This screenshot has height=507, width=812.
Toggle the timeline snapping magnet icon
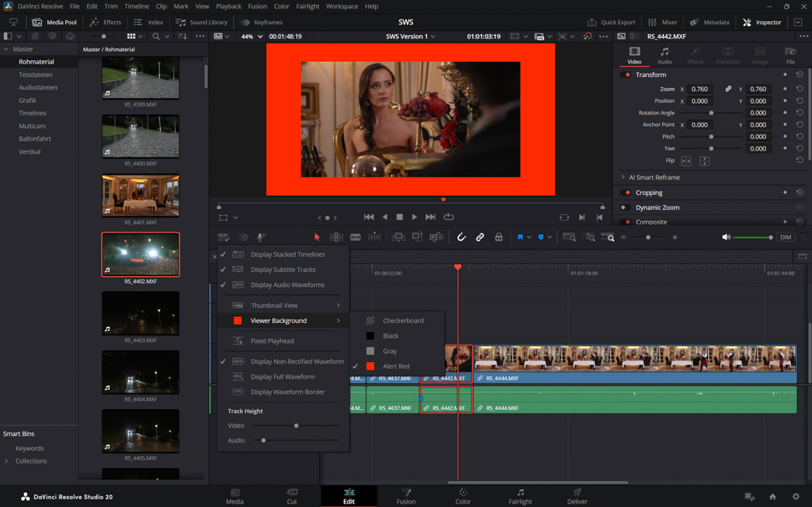click(461, 238)
